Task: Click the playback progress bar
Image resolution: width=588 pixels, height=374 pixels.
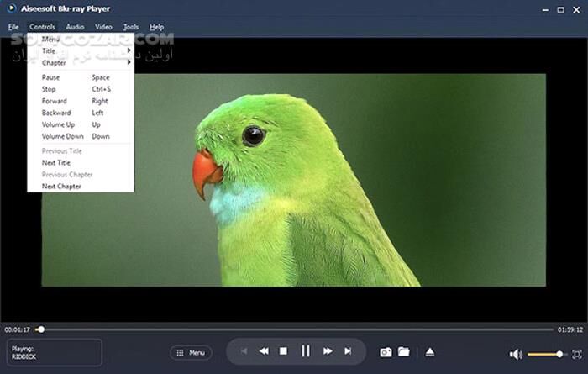Action: coord(294,329)
